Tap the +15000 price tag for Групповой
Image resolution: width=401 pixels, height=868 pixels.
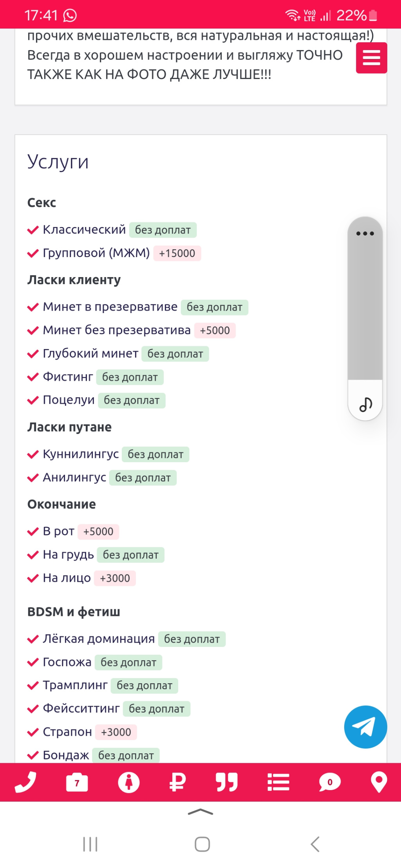click(x=177, y=253)
